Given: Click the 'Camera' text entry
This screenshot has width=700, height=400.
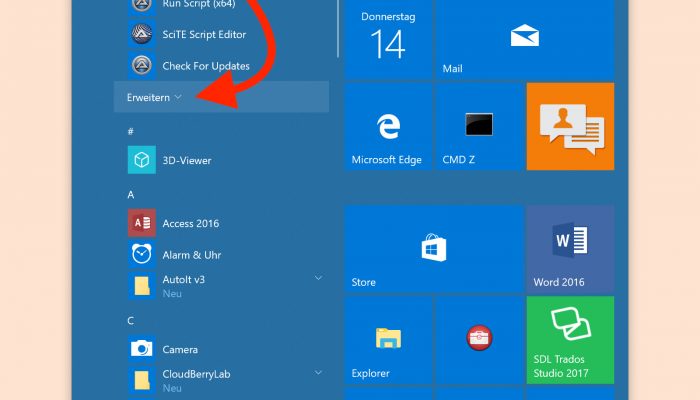Looking at the screenshot, I should (x=180, y=350).
